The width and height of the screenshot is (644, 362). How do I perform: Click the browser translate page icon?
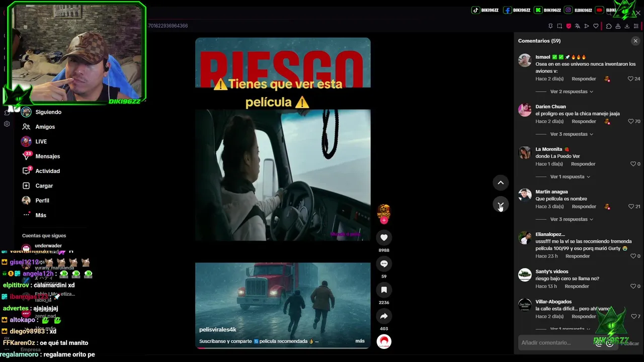pos(578,26)
